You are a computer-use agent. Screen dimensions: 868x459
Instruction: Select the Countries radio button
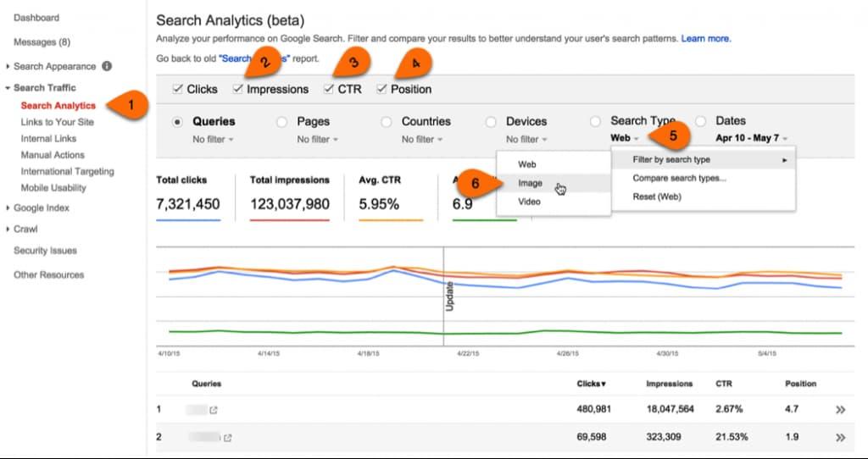point(387,122)
